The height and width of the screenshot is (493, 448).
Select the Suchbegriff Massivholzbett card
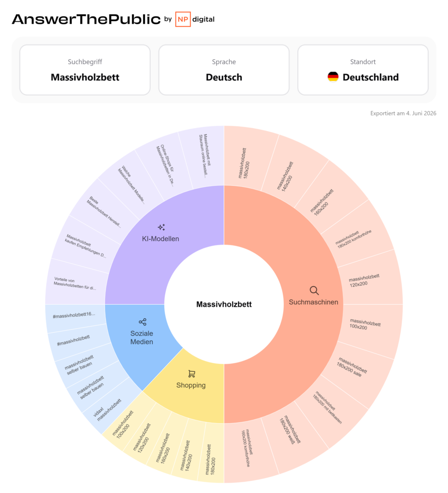[85, 70]
